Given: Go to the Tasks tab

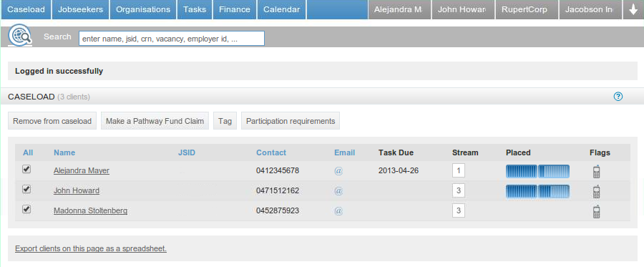Looking at the screenshot, I should (195, 9).
